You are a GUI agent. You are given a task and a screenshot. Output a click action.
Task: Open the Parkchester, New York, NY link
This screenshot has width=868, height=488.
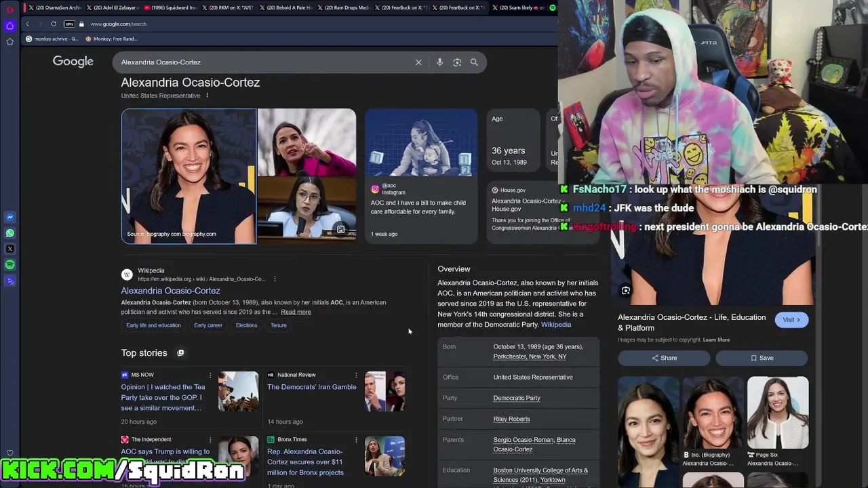pyautogui.click(x=530, y=357)
